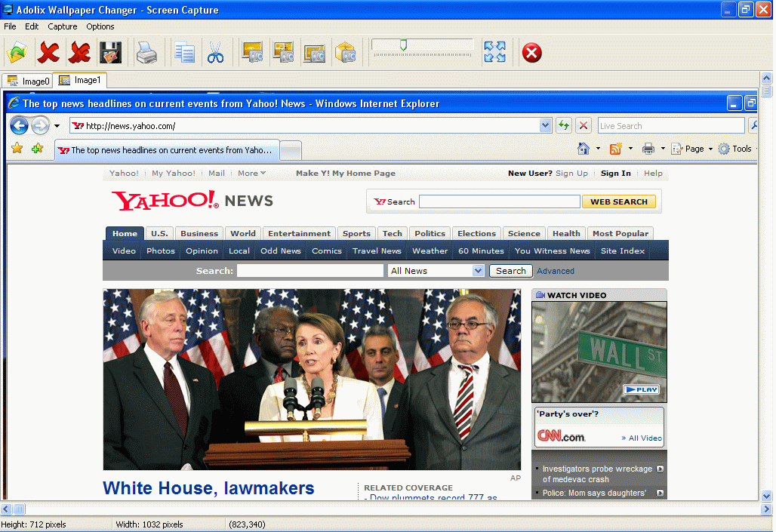Expand the Yahoo More menu
This screenshot has height=532, width=776.
[251, 174]
